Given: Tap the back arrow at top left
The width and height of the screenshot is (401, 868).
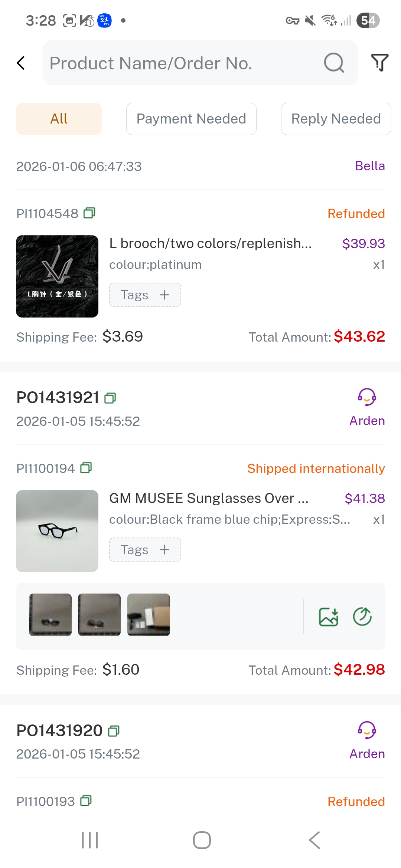Looking at the screenshot, I should click(21, 63).
